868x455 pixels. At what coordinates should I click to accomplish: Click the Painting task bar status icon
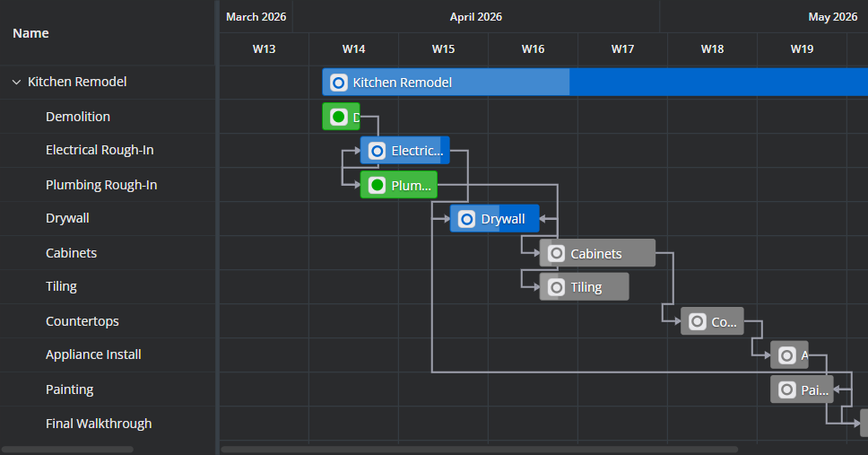click(x=787, y=389)
